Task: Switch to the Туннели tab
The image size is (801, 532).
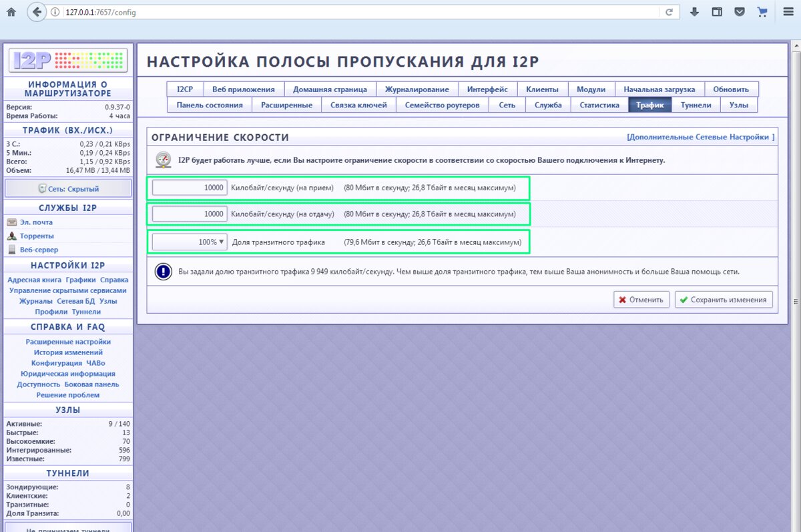Action: [696, 105]
